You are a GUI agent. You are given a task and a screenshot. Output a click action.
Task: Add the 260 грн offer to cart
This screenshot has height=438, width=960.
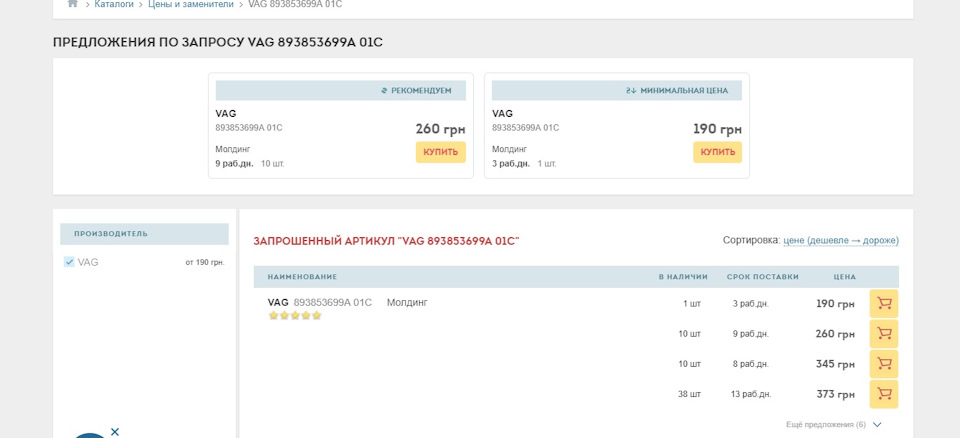tap(884, 334)
